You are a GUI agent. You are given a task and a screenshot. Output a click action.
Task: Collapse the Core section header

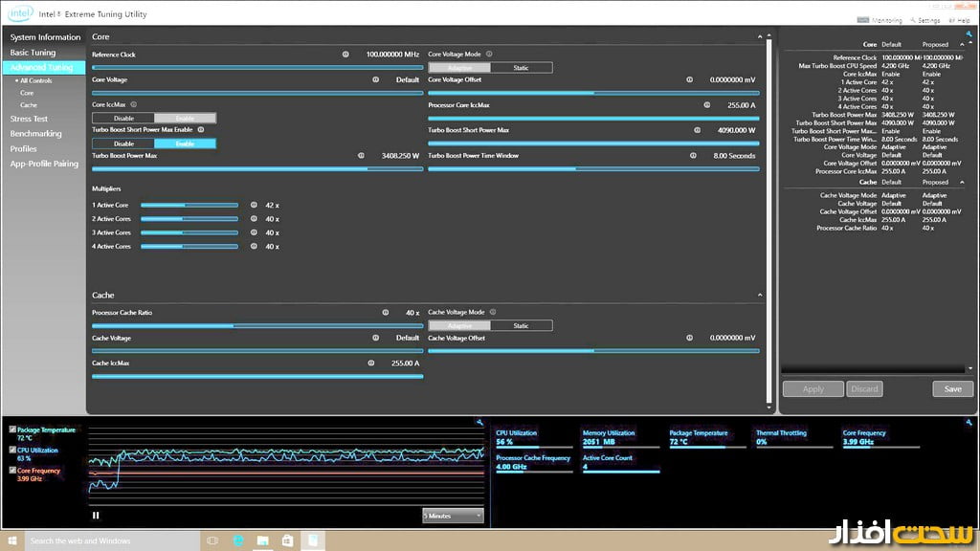coord(760,36)
